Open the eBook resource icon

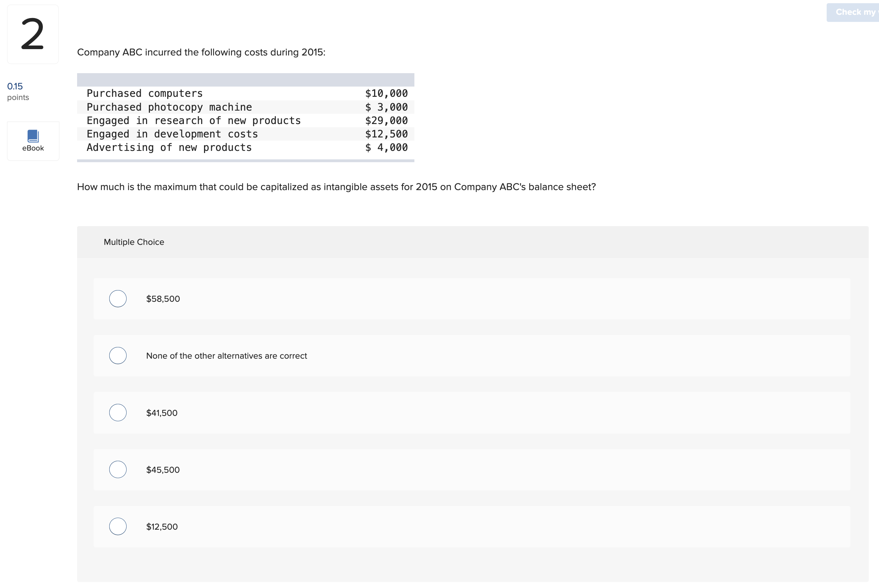33,136
